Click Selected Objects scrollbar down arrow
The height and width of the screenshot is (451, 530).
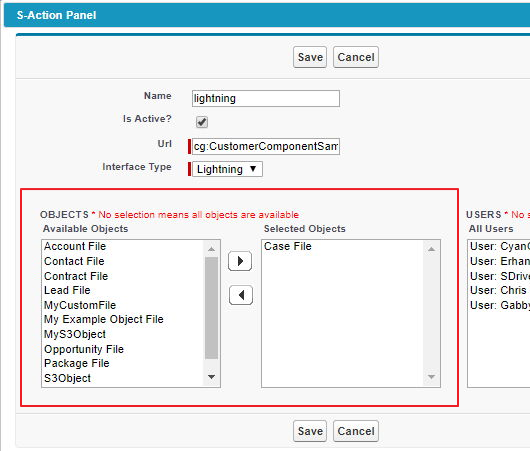pos(432,377)
